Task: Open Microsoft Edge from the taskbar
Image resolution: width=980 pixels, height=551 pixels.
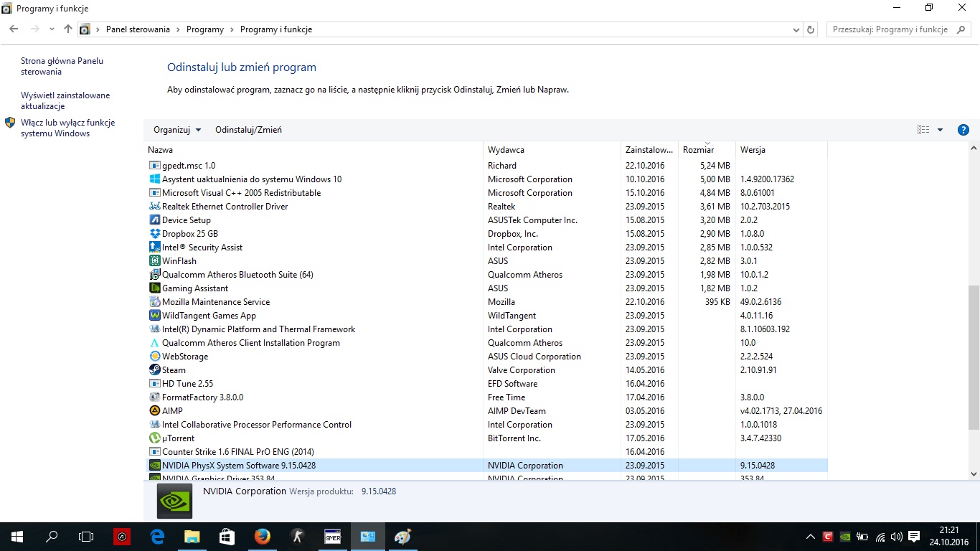Action: pos(157,537)
